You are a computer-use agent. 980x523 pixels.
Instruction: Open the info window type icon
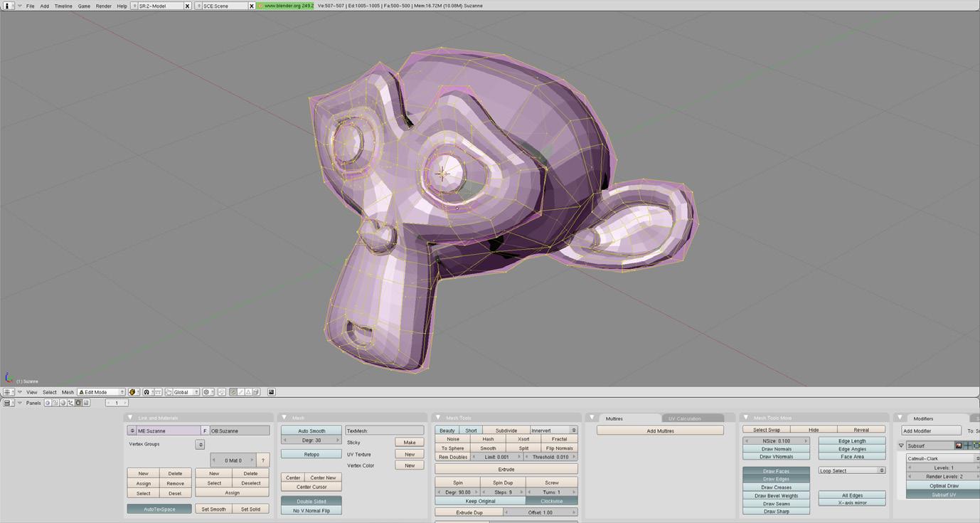tap(9, 6)
